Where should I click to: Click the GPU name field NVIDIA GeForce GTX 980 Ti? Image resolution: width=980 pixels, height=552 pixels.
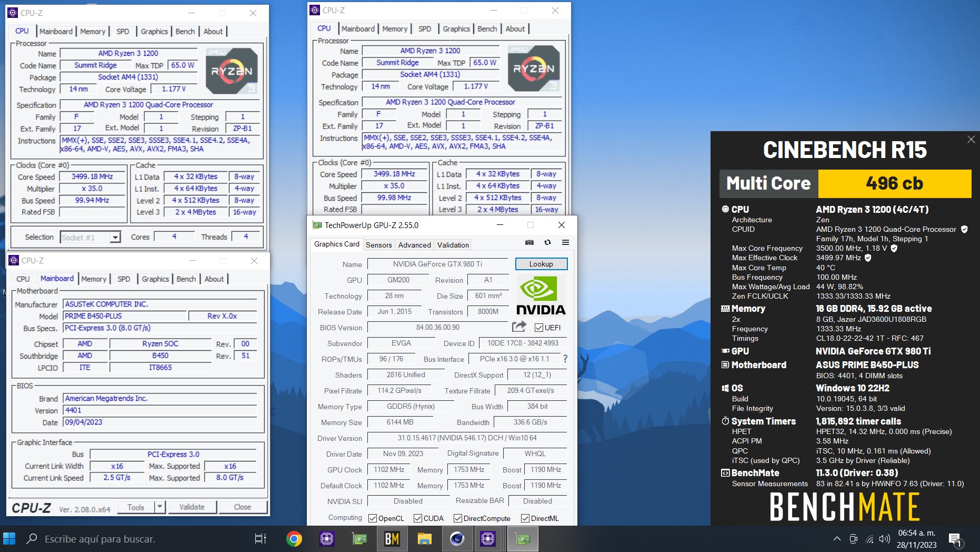pyautogui.click(x=437, y=264)
